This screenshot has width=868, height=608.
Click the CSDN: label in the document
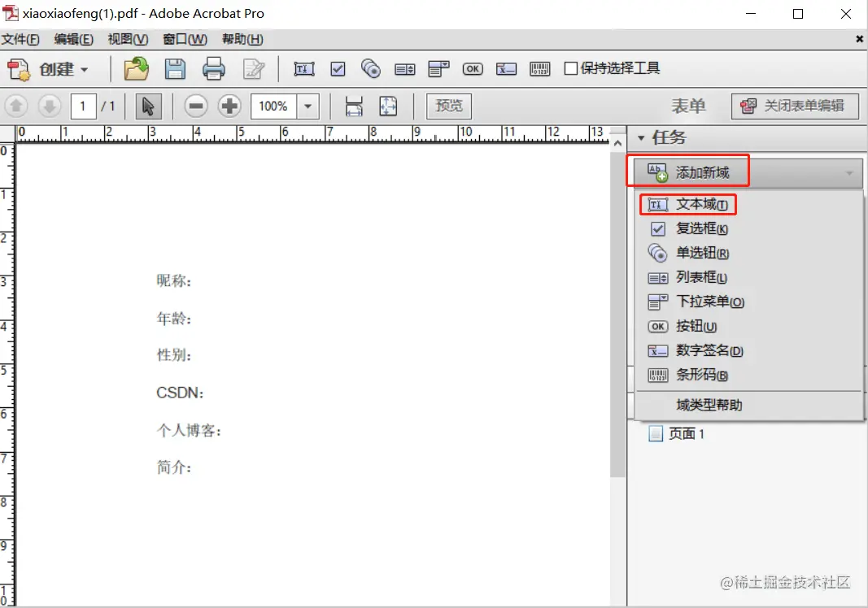(180, 393)
